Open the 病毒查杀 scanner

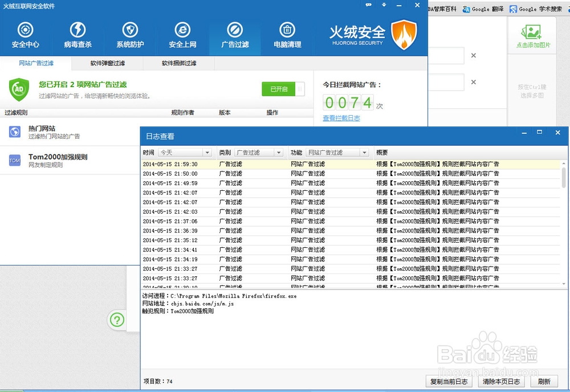point(78,35)
